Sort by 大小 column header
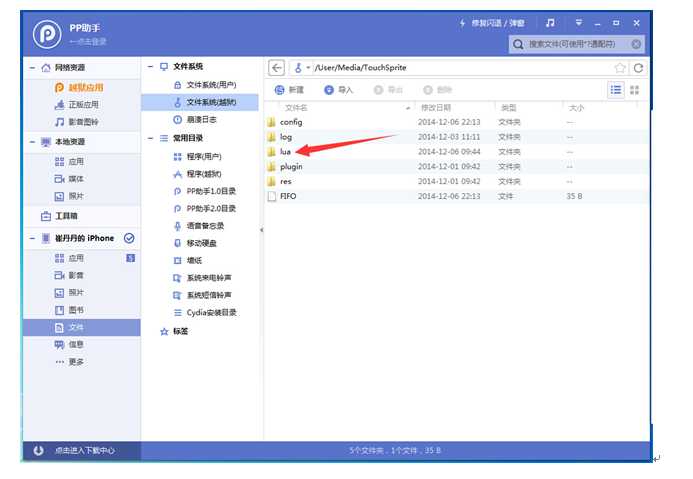 click(576, 107)
